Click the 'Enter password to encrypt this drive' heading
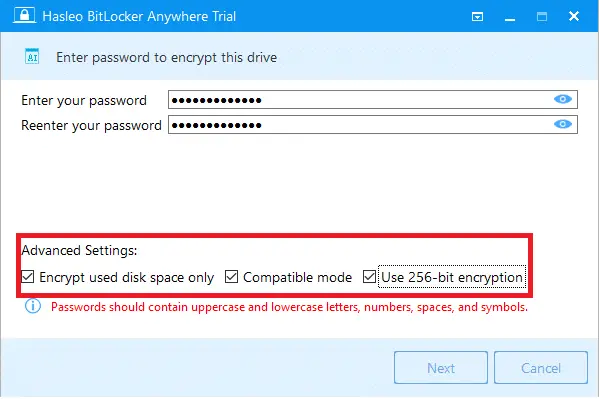Screen dimensions: 599x399 167,57
